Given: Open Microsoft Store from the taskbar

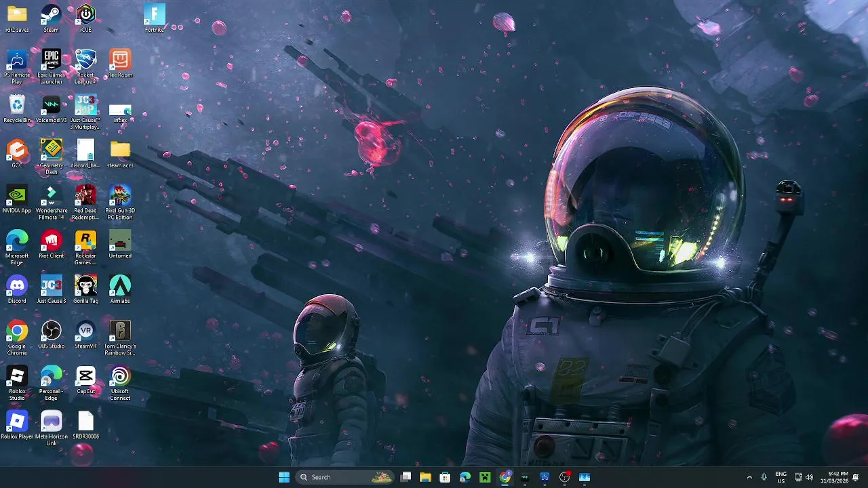Looking at the screenshot, I should tap(445, 477).
